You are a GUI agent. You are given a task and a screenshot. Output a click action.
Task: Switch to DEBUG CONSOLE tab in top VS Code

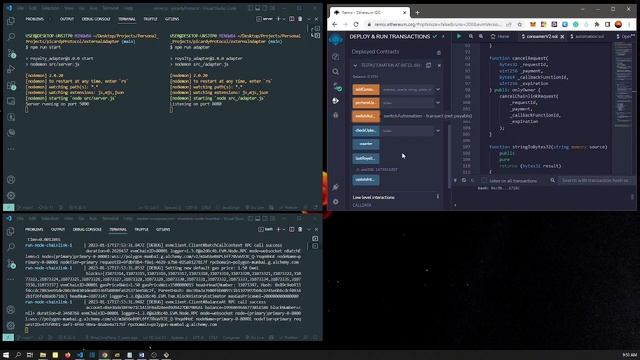(96, 19)
